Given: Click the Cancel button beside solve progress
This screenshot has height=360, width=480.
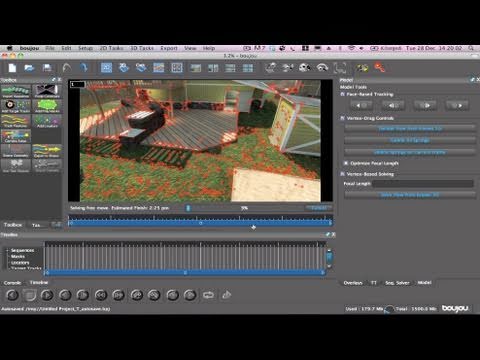Looking at the screenshot, I should click(x=319, y=208).
